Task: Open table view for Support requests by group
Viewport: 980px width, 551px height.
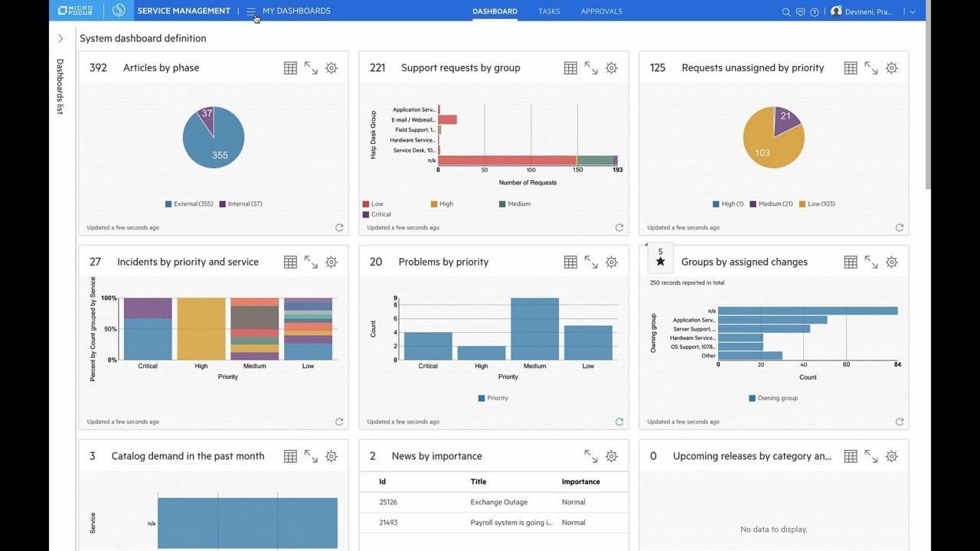Action: point(570,68)
